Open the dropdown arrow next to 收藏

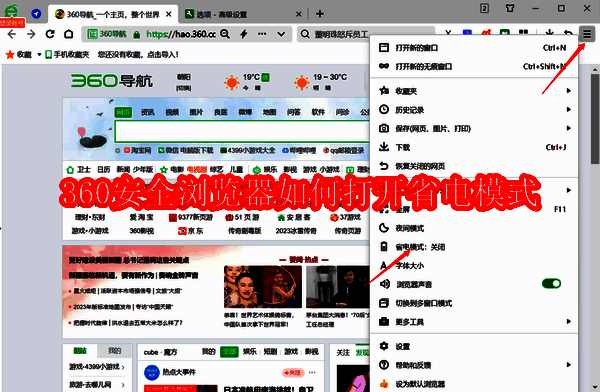click(39, 55)
